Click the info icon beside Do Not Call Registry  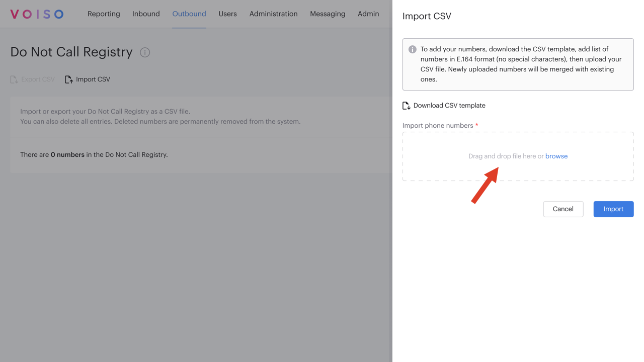[x=144, y=52]
